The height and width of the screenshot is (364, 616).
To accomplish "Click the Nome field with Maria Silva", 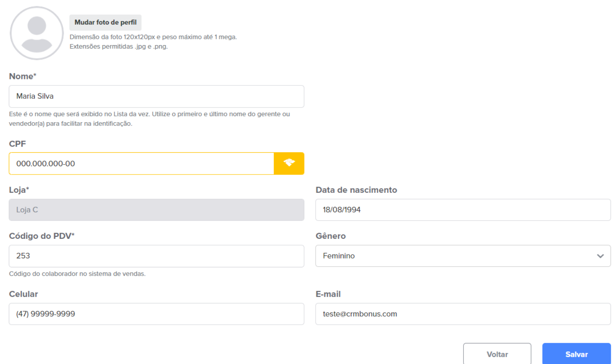I will click(x=157, y=96).
